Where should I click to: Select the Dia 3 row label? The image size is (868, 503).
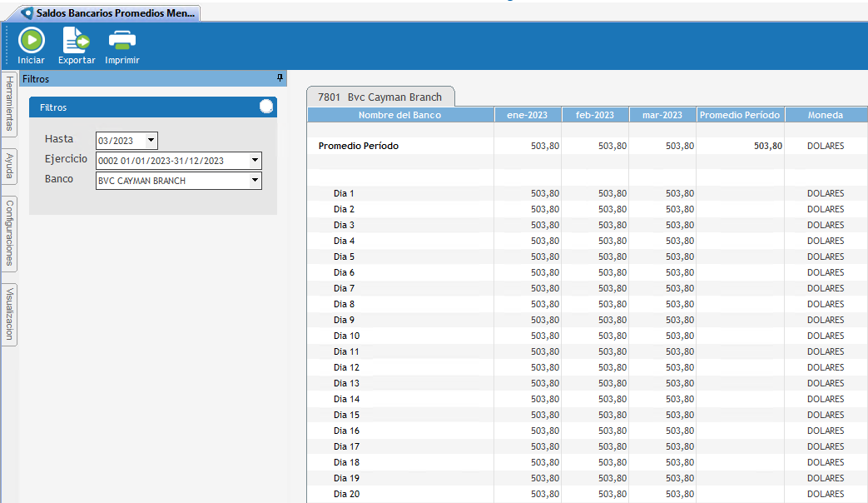pyautogui.click(x=344, y=225)
